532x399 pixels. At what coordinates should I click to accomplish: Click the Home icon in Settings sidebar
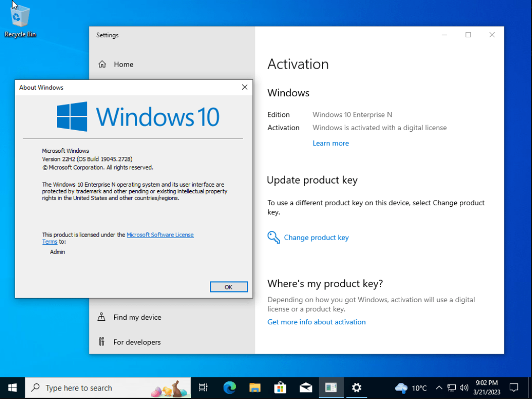[102, 64]
